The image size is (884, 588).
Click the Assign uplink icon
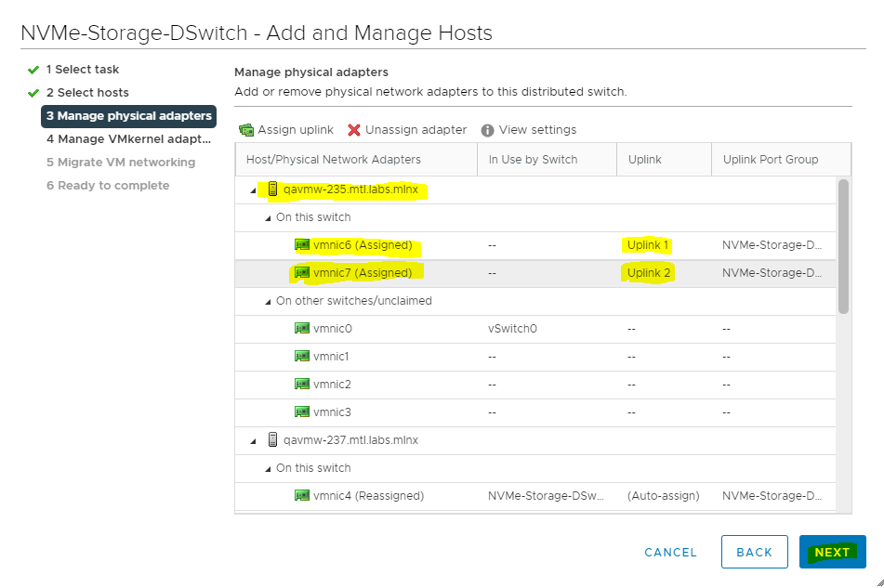(x=246, y=130)
